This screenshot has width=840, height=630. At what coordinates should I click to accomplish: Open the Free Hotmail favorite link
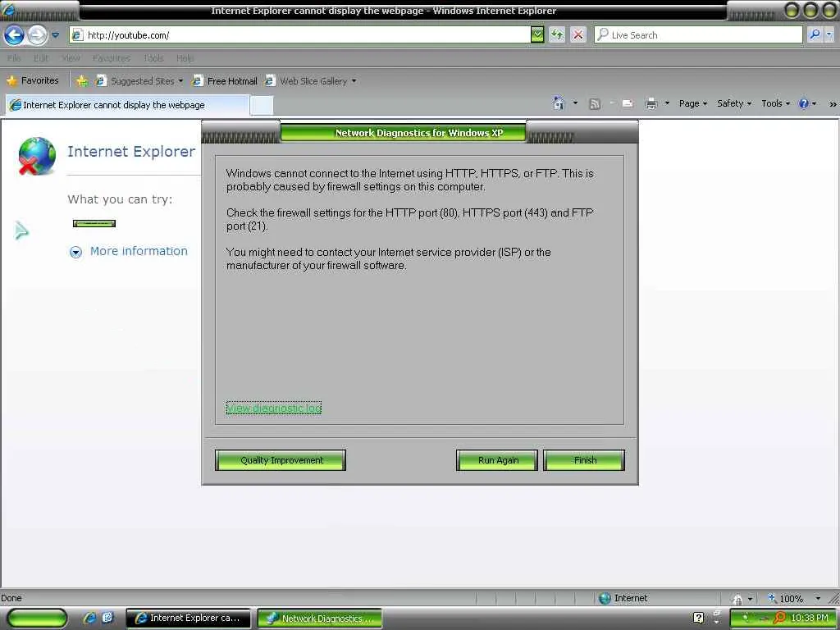tap(225, 81)
